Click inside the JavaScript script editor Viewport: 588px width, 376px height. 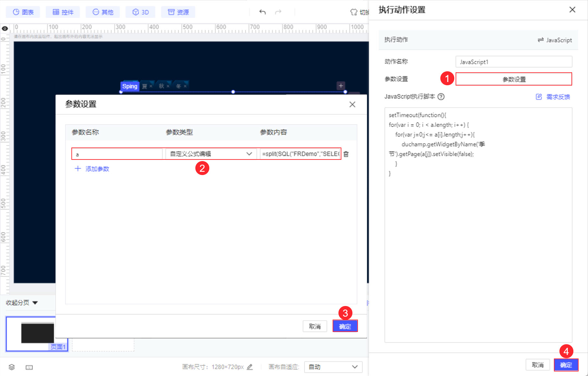pos(478,225)
